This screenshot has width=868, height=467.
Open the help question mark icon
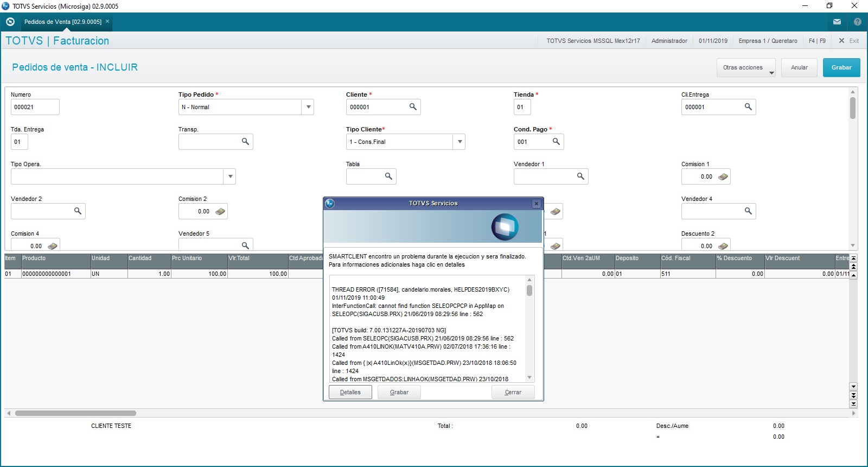click(858, 22)
